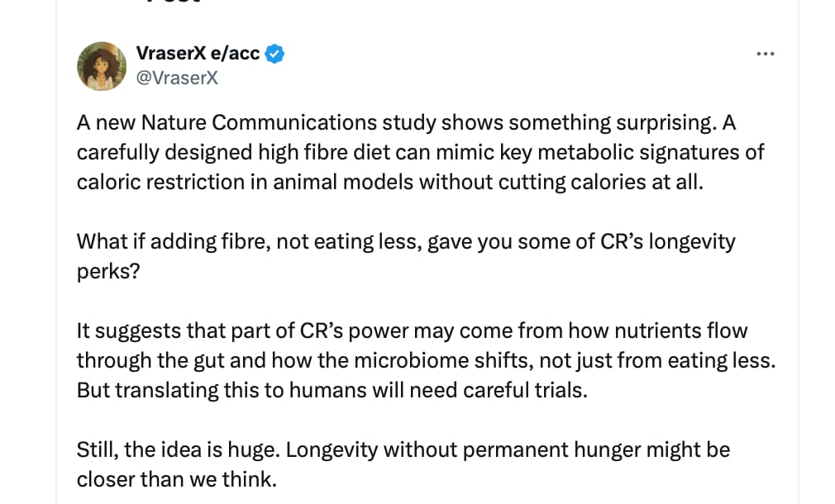Open VraserX's profile picture avatar

click(x=101, y=66)
